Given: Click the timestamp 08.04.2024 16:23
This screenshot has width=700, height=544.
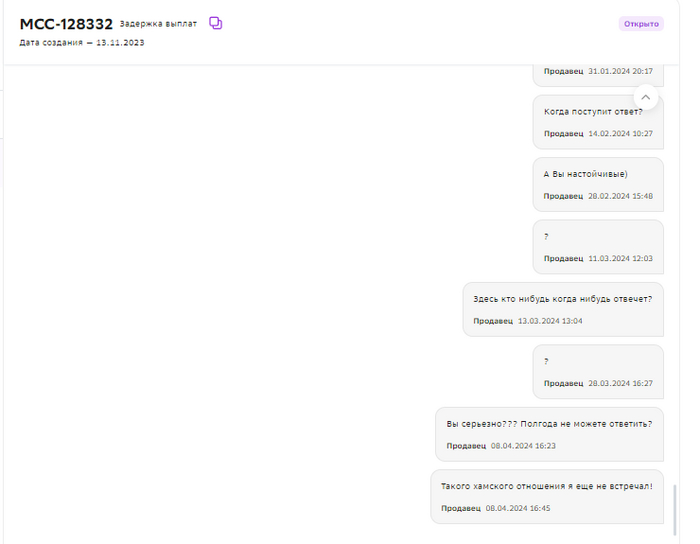Looking at the screenshot, I should [x=523, y=446].
